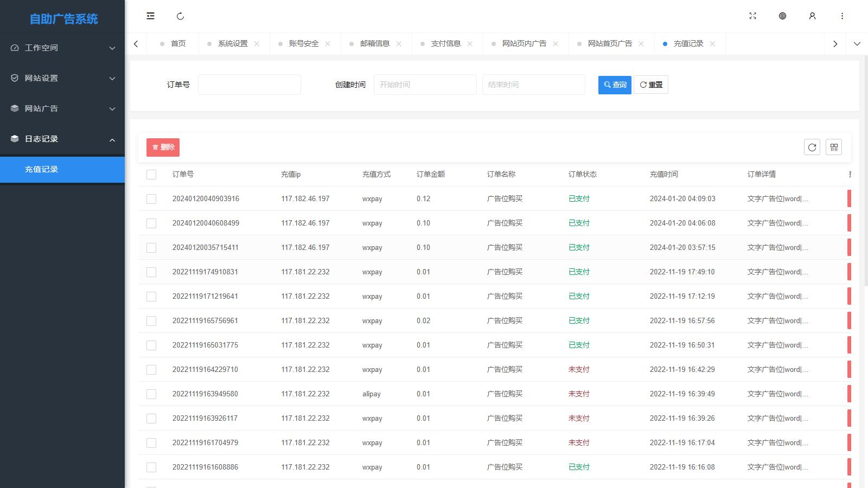
Task: Click the red status bar on the first row
Action: click(850, 198)
